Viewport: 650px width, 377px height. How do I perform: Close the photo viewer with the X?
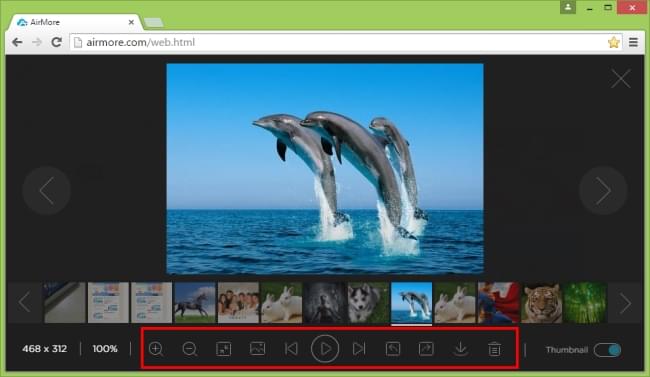621,78
